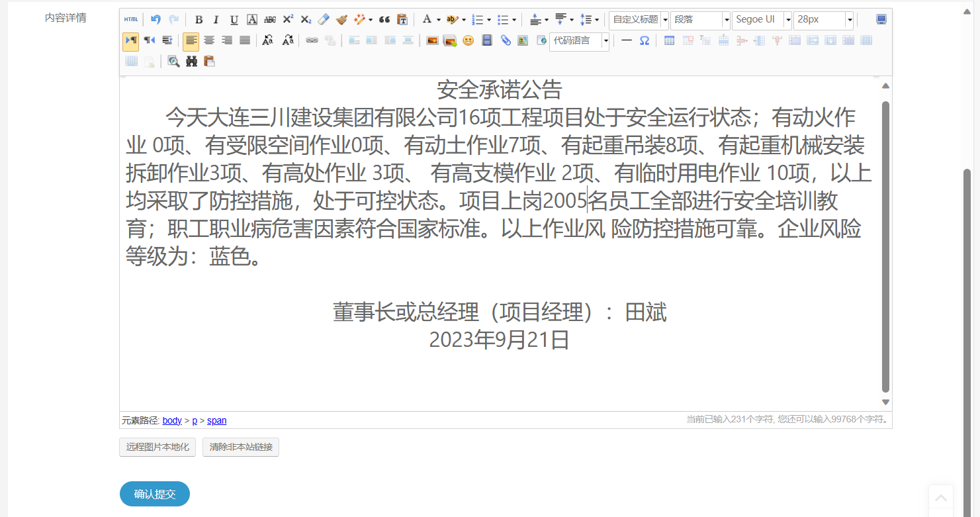Open the emoticon picker
Screen dimensions: 980x517
pos(468,41)
